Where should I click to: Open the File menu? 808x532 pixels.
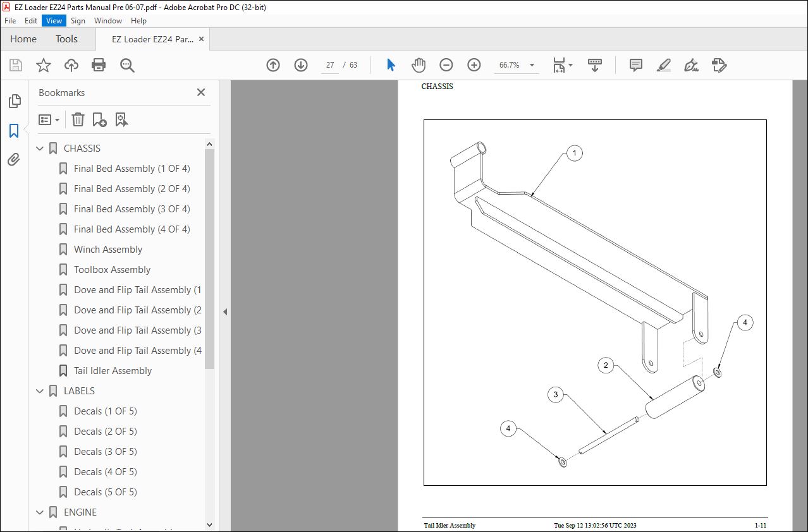[x=10, y=21]
